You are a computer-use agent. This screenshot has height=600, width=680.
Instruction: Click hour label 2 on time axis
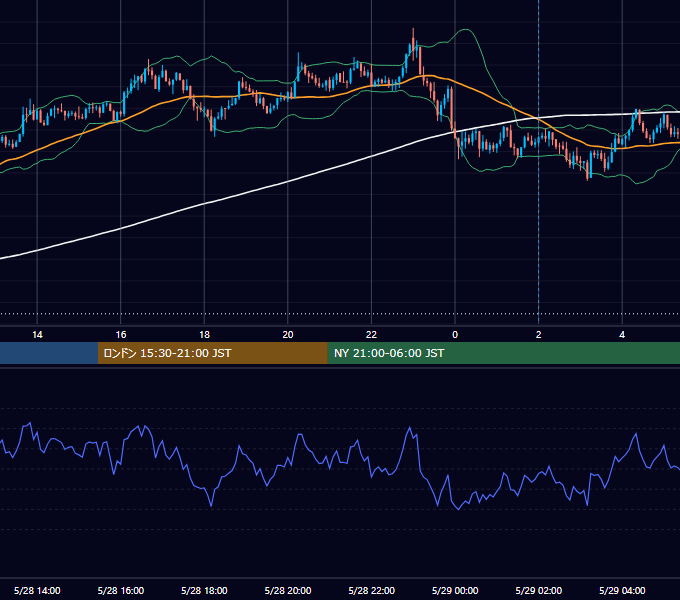tap(539, 335)
